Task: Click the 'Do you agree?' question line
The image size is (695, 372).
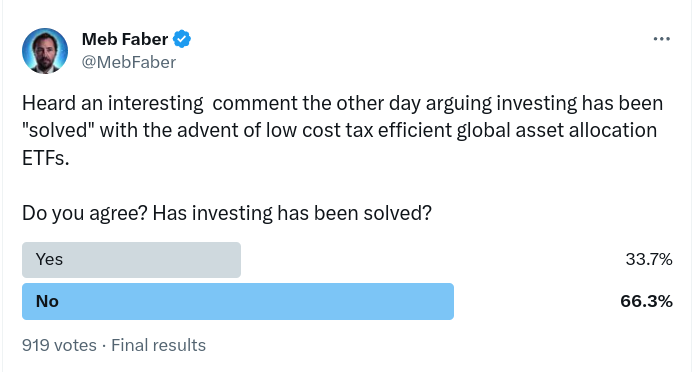Action: [x=226, y=213]
